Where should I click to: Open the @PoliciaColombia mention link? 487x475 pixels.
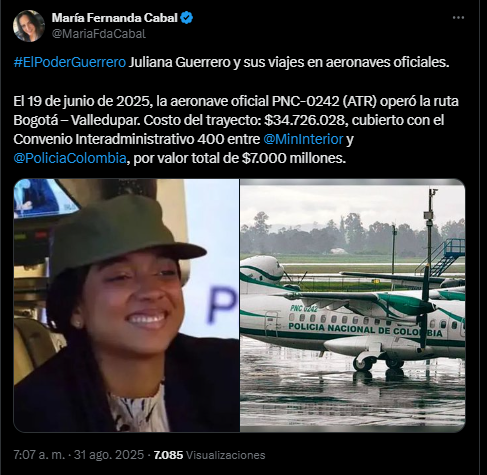(x=70, y=158)
